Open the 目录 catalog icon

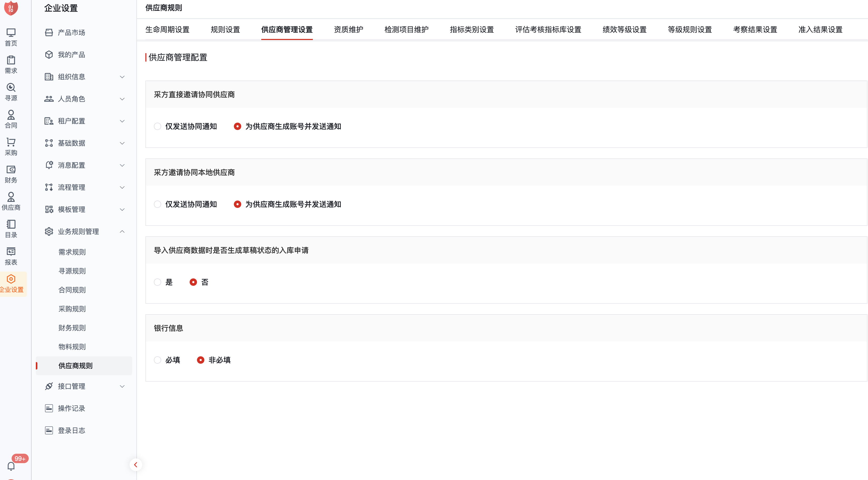[x=11, y=224]
